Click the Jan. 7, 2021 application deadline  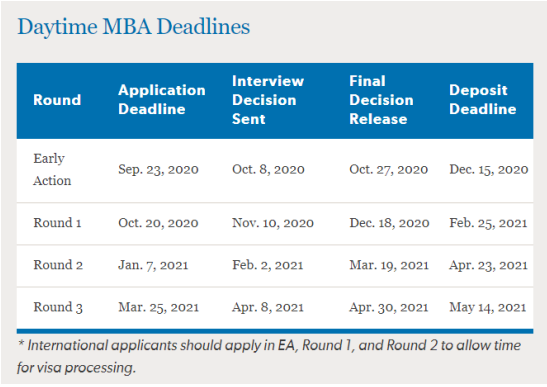tap(153, 265)
